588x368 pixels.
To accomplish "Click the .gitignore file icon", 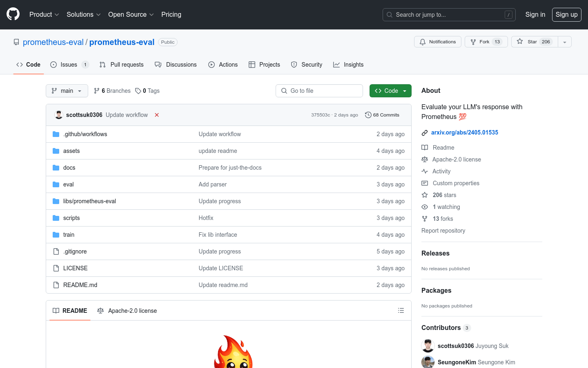I will (x=56, y=251).
